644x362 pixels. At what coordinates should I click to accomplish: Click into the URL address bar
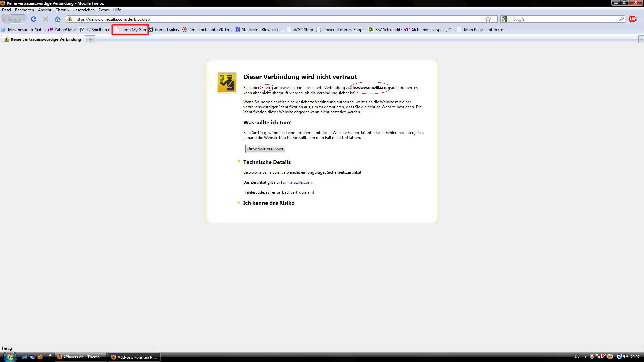click(x=278, y=19)
